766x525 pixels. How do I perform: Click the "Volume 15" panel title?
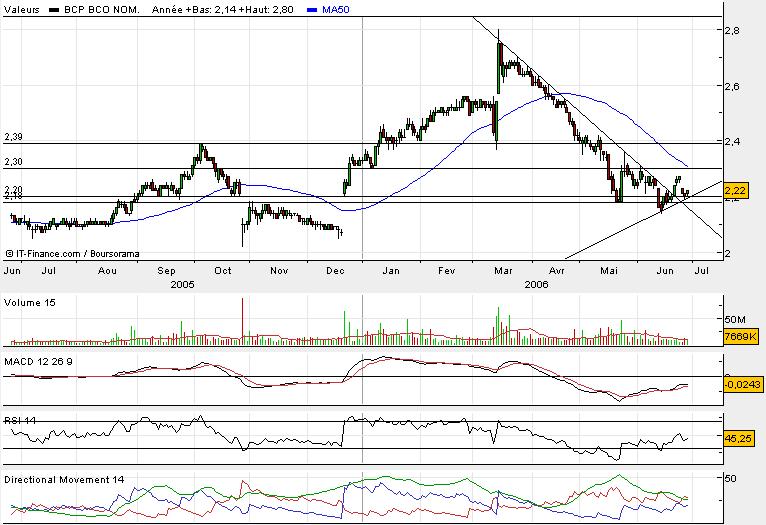(x=30, y=303)
